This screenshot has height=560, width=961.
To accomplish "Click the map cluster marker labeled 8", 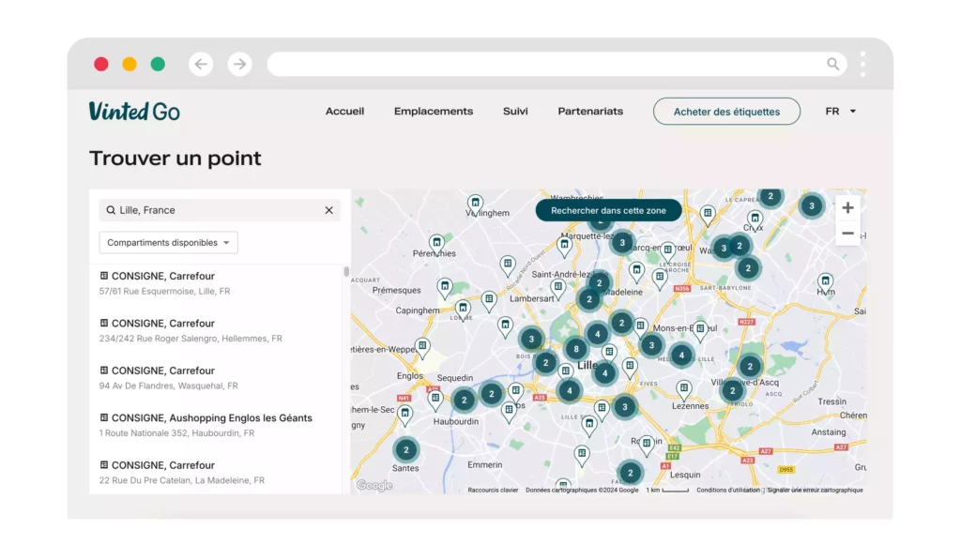I will (575, 349).
